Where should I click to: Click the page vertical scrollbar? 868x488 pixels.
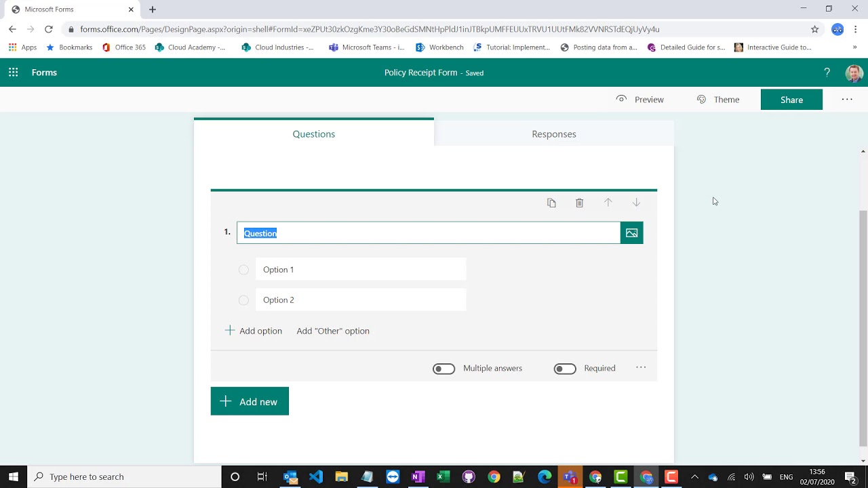(863, 327)
